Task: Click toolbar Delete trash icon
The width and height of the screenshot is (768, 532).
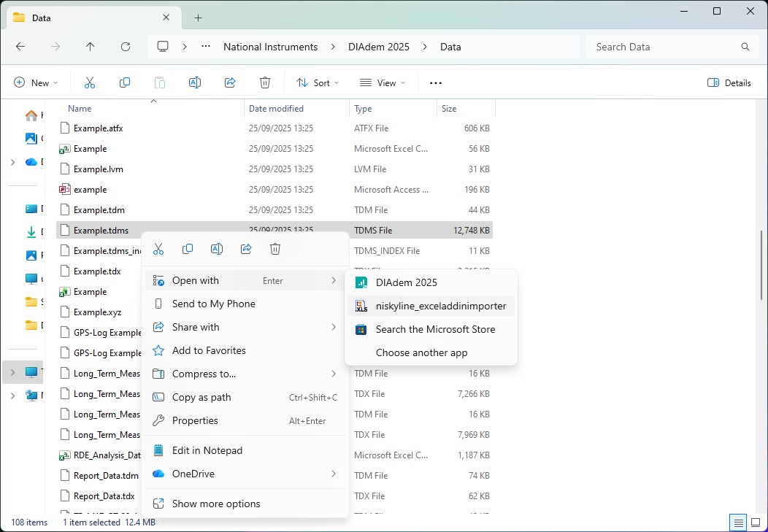Action: coord(265,82)
